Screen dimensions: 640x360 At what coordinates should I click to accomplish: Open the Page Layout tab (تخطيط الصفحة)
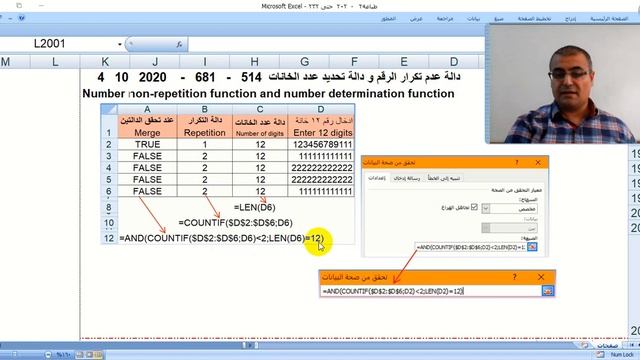click(x=534, y=19)
